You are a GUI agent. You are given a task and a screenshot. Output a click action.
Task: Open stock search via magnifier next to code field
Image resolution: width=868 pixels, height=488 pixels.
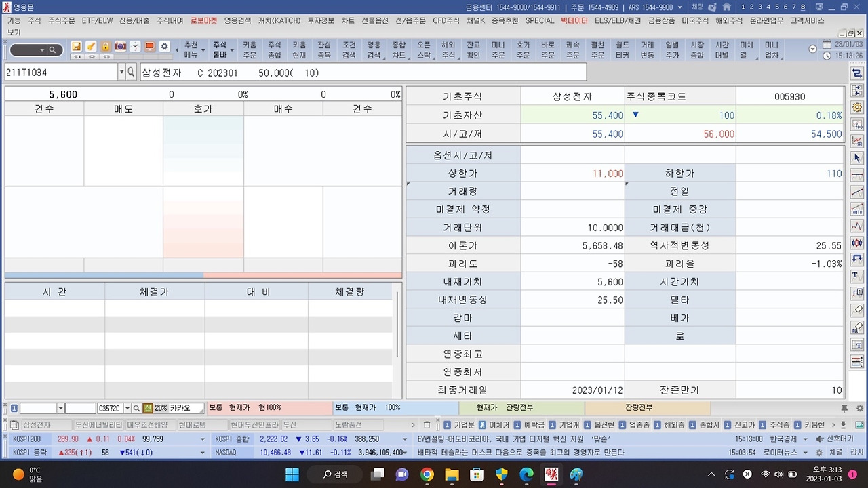click(131, 73)
